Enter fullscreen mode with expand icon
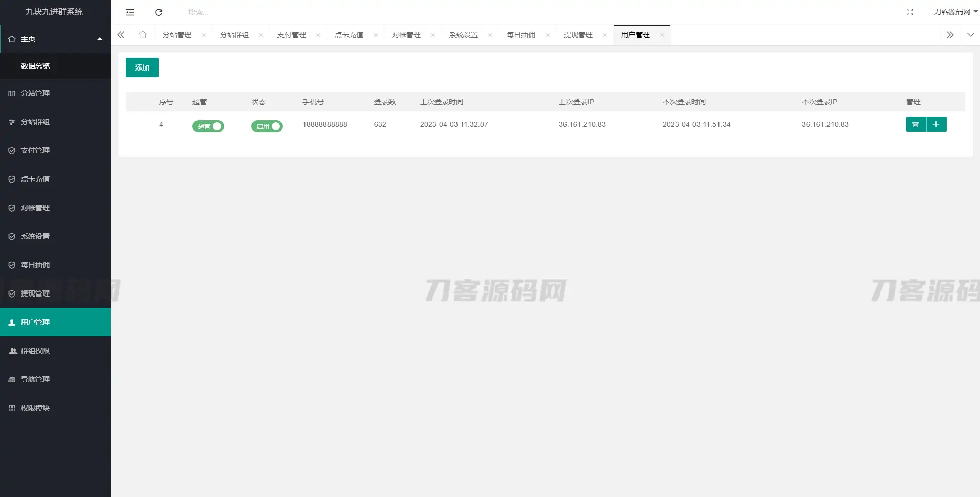The width and height of the screenshot is (980, 497). 910,12
